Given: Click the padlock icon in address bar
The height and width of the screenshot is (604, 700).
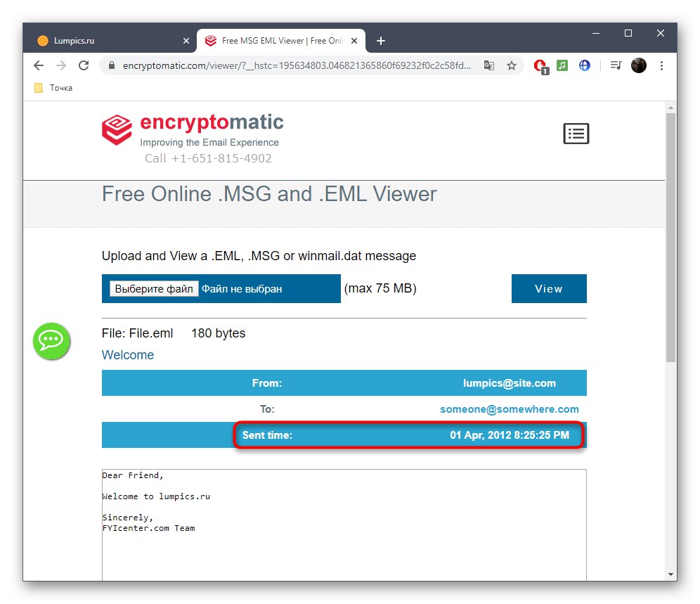Looking at the screenshot, I should (111, 65).
